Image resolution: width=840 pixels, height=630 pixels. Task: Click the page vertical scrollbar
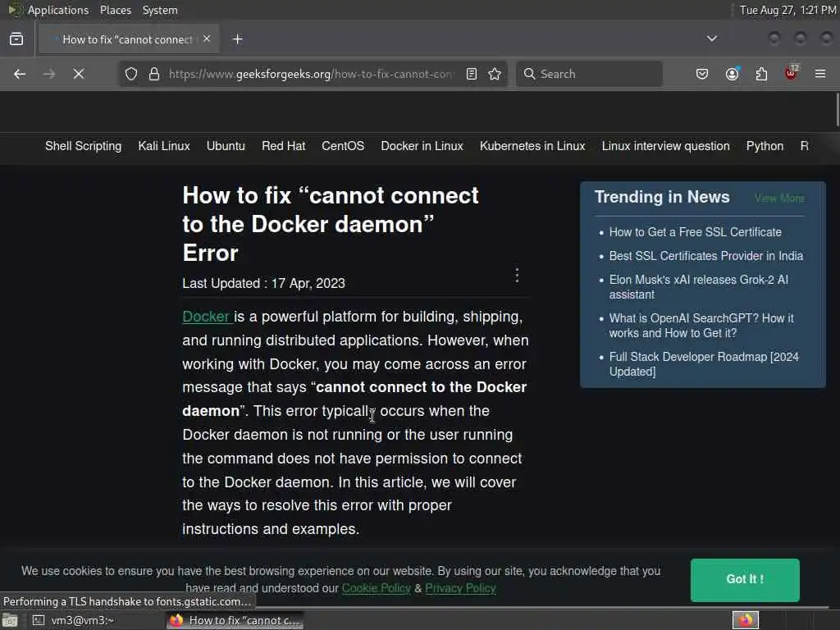point(837,111)
